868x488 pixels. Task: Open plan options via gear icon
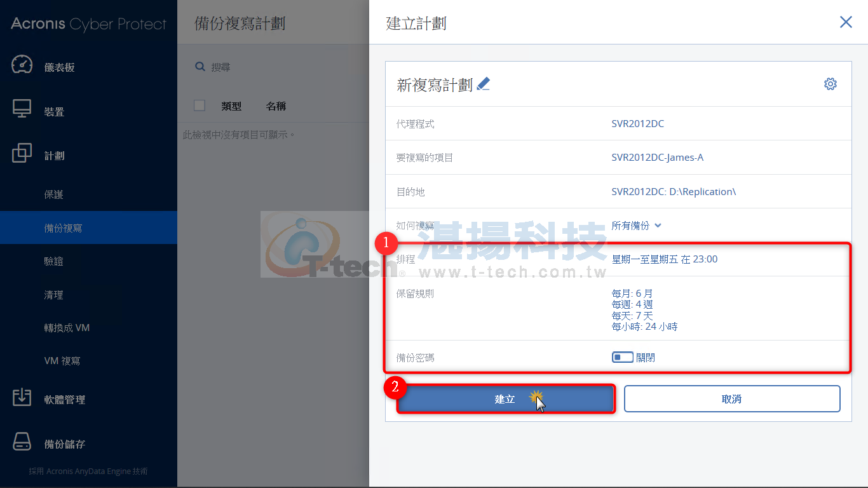click(x=831, y=84)
